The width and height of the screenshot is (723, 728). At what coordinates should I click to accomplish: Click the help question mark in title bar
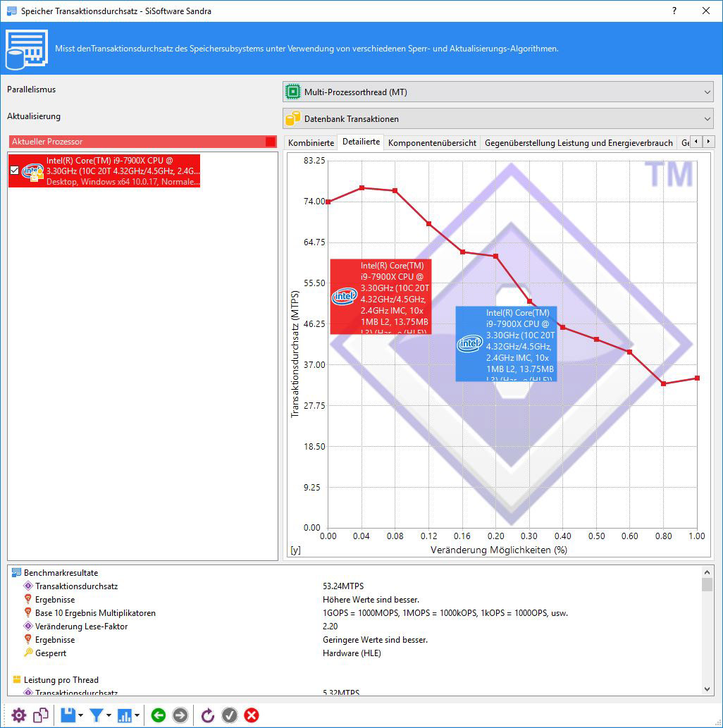pyautogui.click(x=674, y=11)
